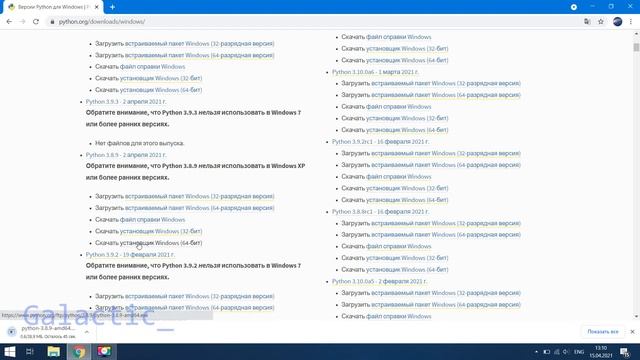Download Python 3.10.0a5 embeddable package 64-bit

[x=446, y=305]
